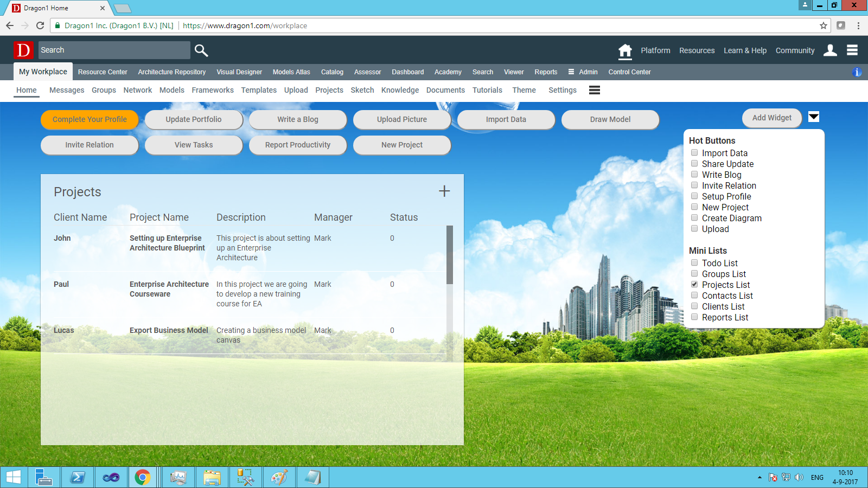Click the Dragon1 red D logo
This screenshot has height=488, width=868.
[x=23, y=50]
